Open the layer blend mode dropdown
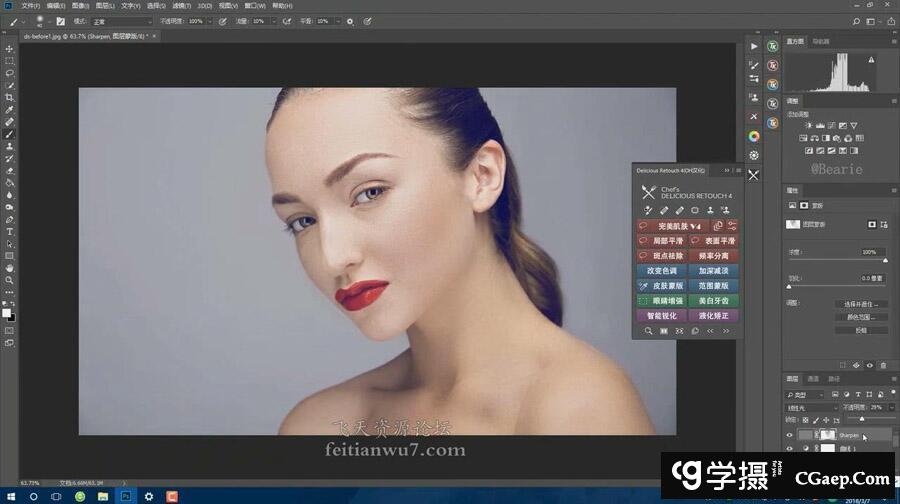Image resolution: width=900 pixels, height=504 pixels. click(x=811, y=408)
